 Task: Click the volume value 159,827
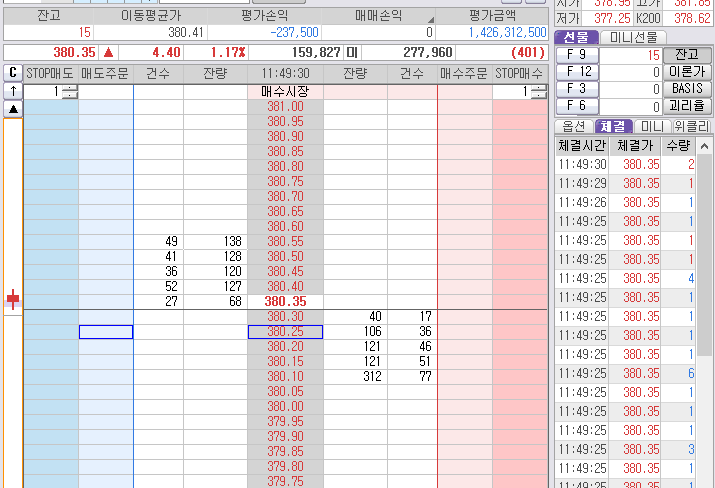point(316,52)
